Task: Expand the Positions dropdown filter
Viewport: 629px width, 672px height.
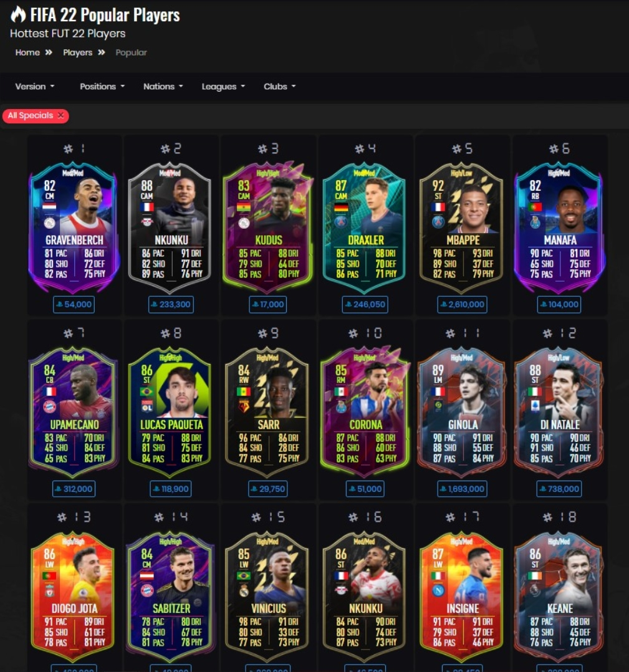Action: [x=102, y=86]
